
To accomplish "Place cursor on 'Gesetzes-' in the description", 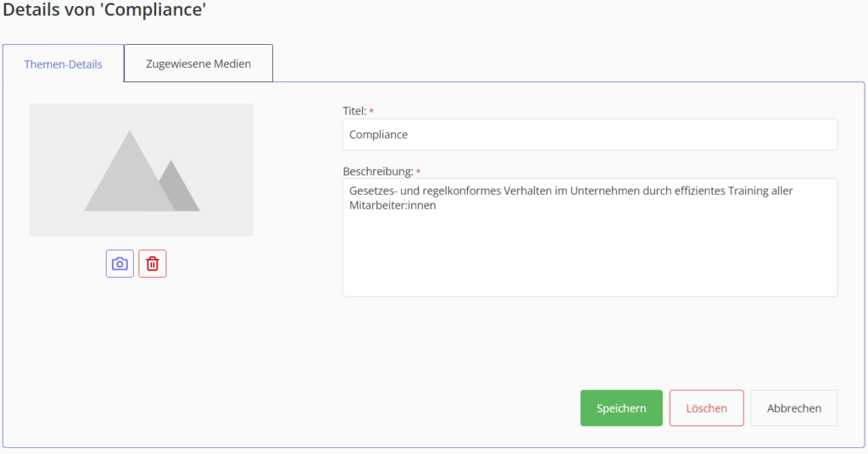I will click(370, 191).
